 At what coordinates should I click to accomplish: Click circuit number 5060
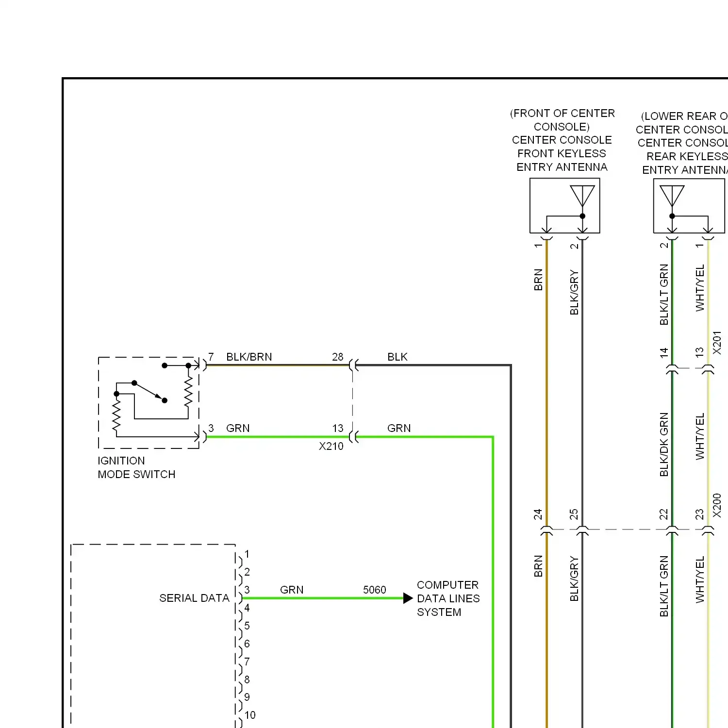[x=375, y=590]
